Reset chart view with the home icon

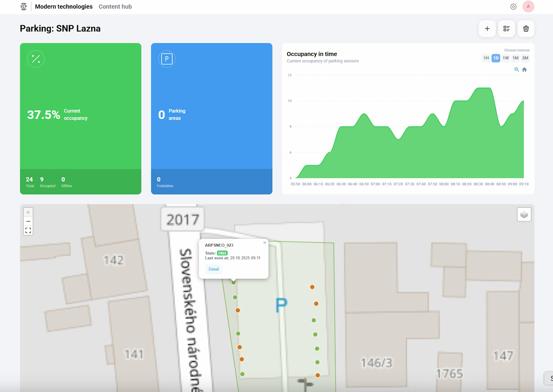pyautogui.click(x=525, y=70)
